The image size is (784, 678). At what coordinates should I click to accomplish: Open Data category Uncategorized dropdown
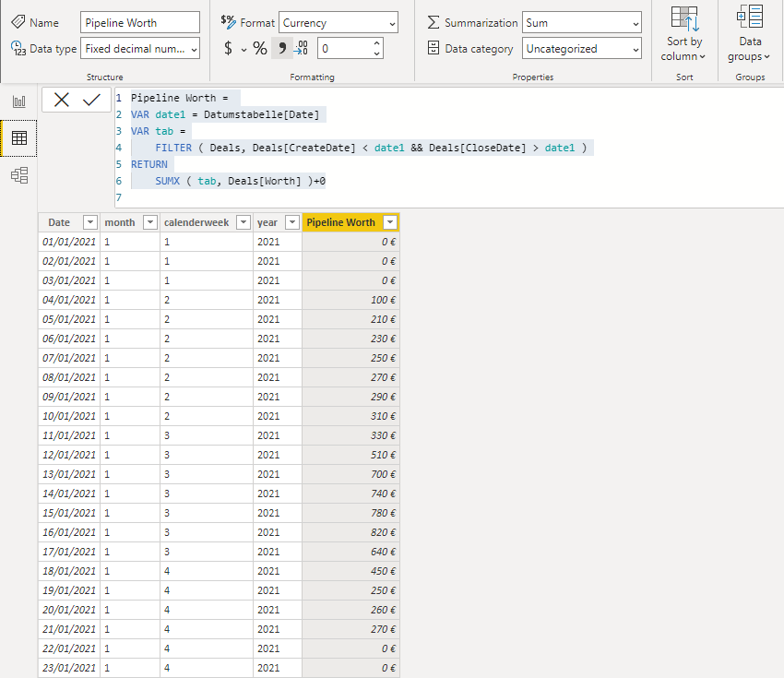(581, 49)
